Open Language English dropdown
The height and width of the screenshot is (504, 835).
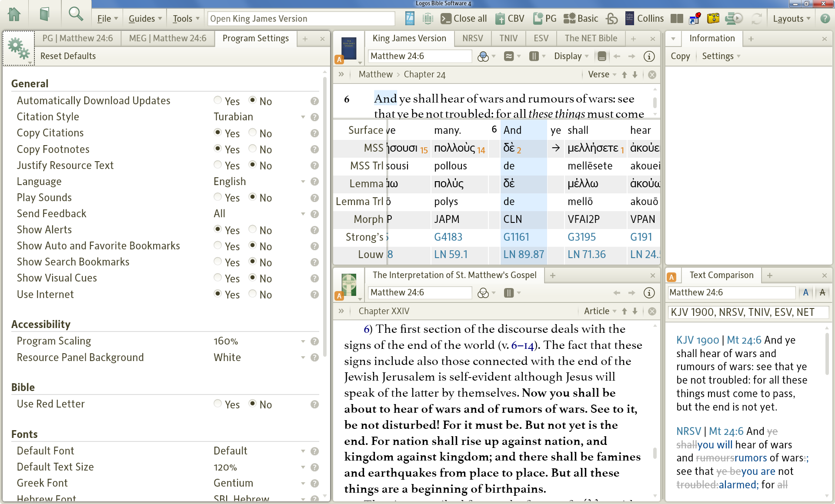[x=259, y=182]
